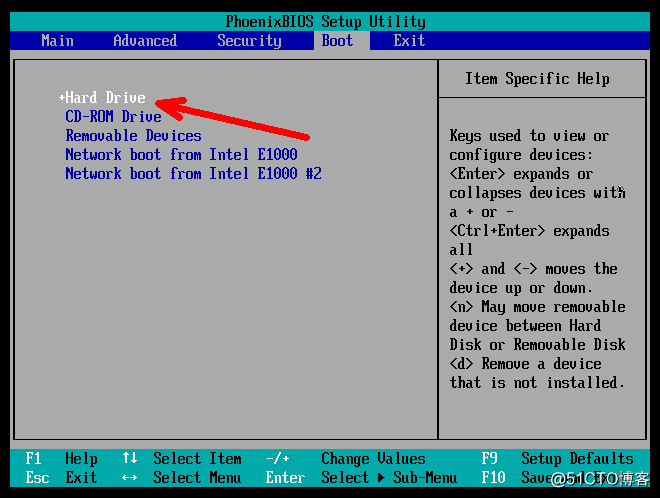Screen dimensions: 660x498
Task: Click -/+ Change Values hint
Action: pos(346,458)
